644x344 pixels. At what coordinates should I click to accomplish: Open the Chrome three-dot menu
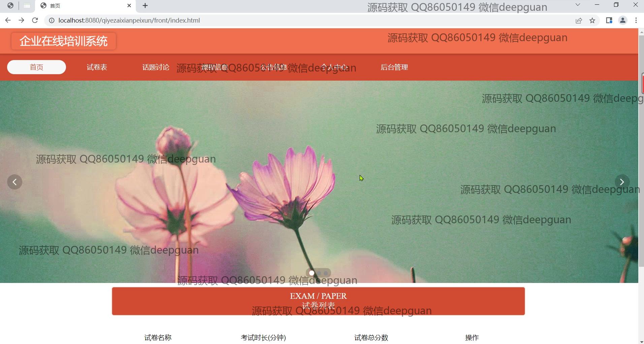636,21
